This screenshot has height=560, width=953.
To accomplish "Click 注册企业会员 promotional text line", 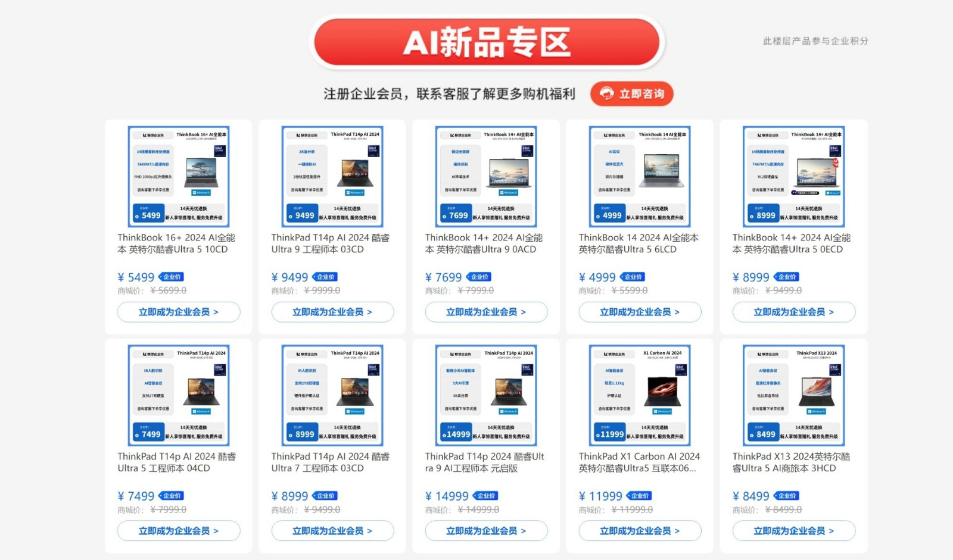I will pyautogui.click(x=450, y=94).
